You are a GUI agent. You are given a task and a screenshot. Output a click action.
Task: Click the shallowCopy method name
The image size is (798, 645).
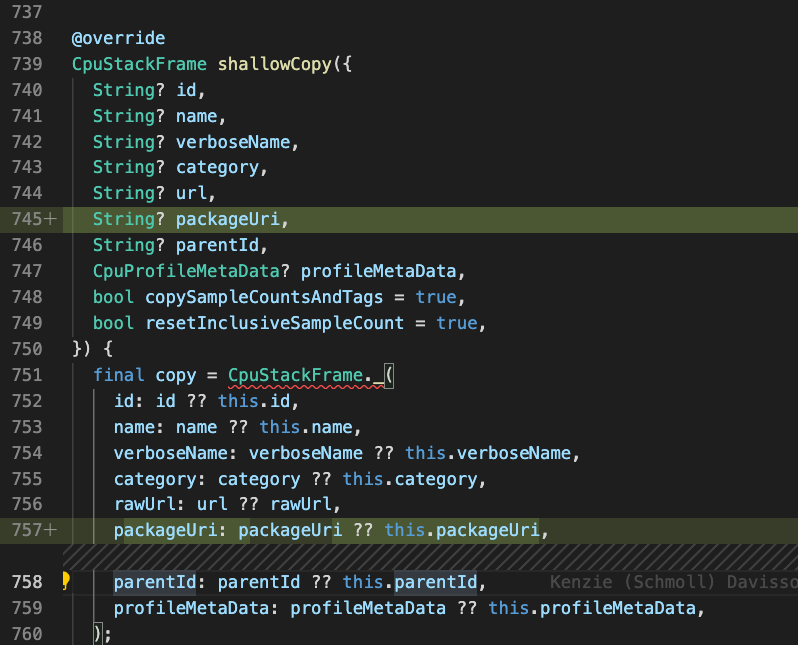(275, 64)
